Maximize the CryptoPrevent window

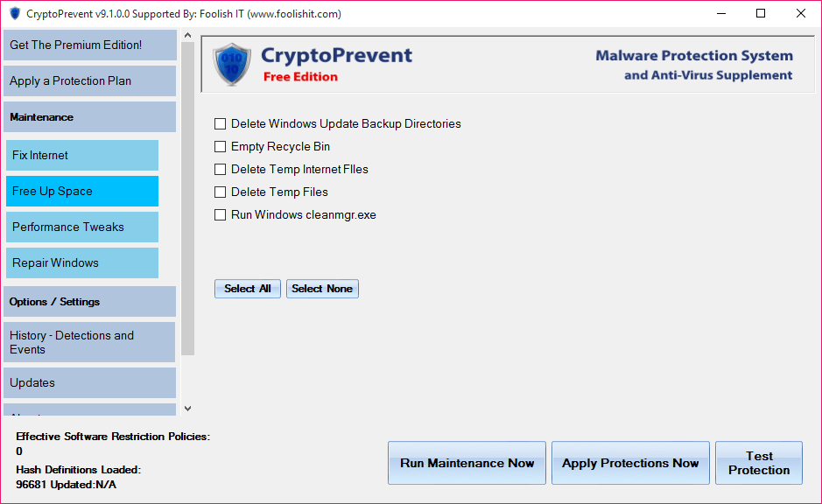pyautogui.click(x=761, y=14)
